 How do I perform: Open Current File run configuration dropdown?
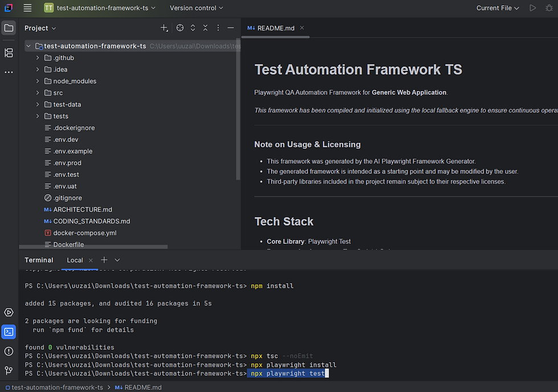[x=498, y=8]
